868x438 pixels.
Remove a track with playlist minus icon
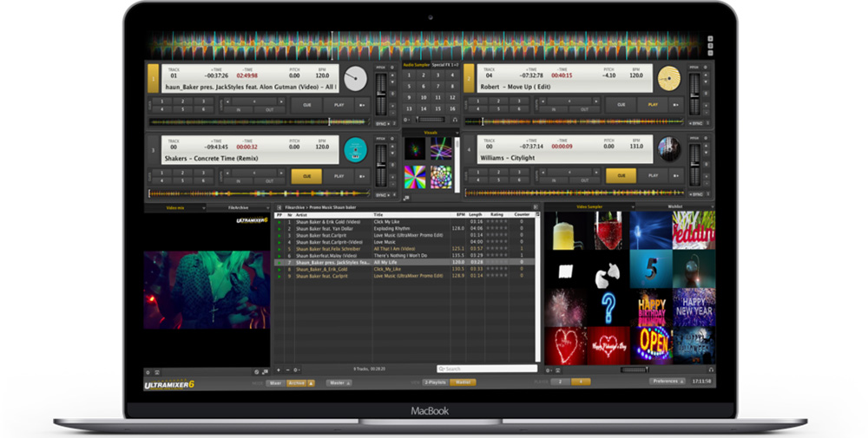pyautogui.click(x=287, y=370)
